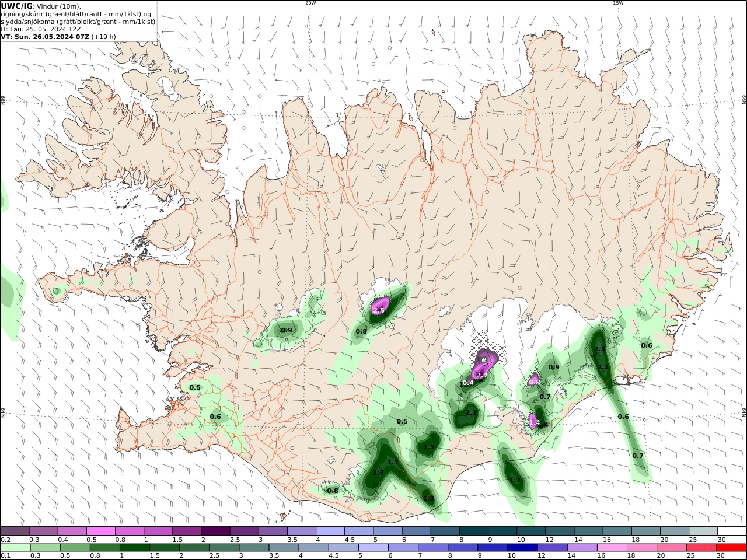Click the dark mauve 0.2 snow legend swatch
Viewport: 747px width, 560px height.
pyautogui.click(x=15, y=531)
